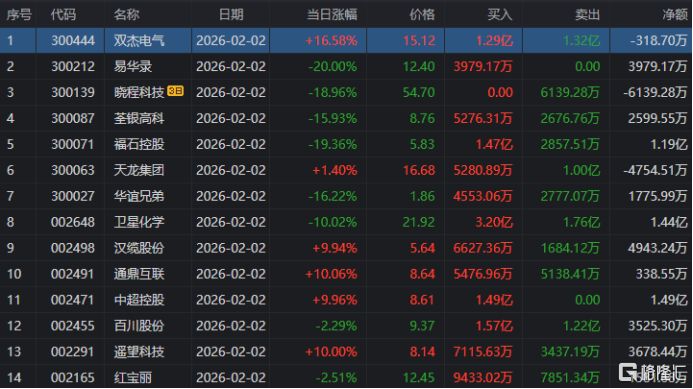Select stock name 卫星化学

point(139,222)
